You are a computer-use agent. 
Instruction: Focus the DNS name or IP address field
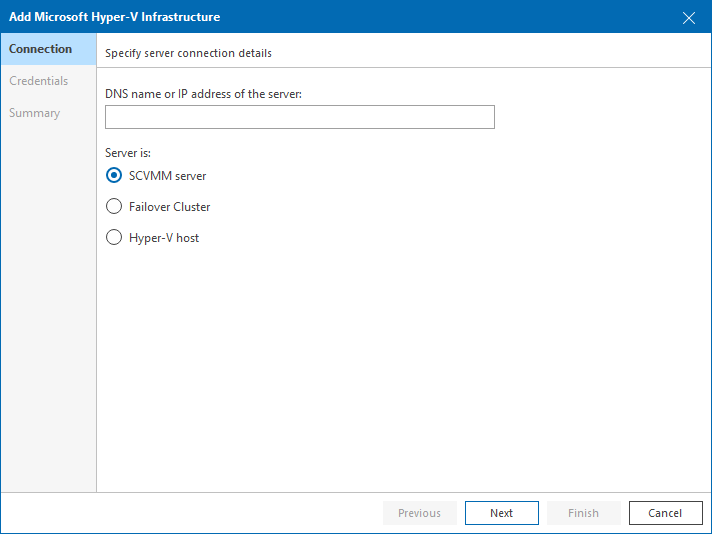click(300, 117)
